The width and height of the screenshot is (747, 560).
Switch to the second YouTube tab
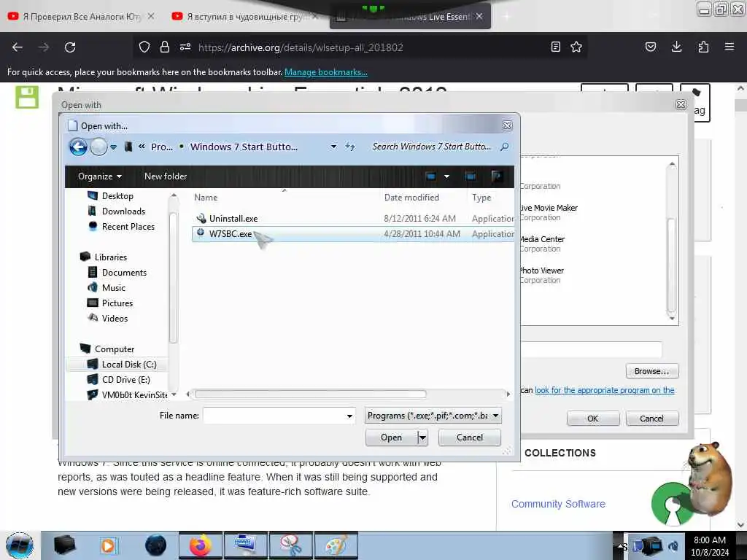(246, 16)
